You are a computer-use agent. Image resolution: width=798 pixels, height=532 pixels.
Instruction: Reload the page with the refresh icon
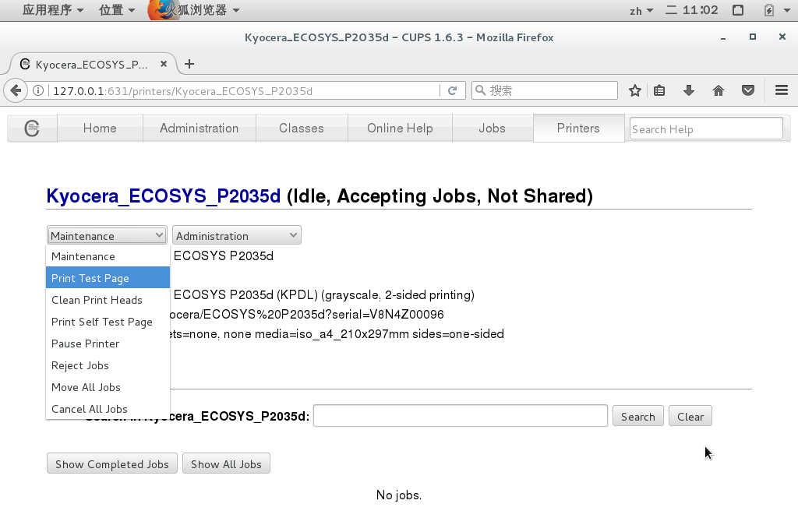[x=452, y=90]
